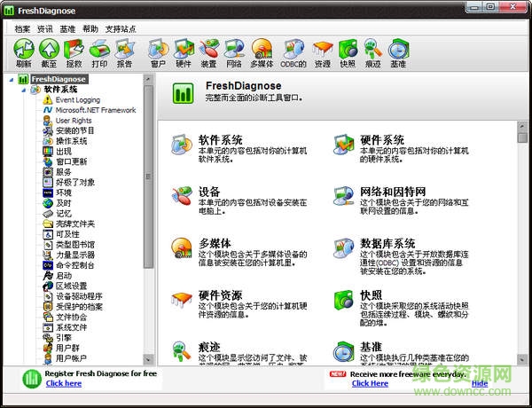The height and width of the screenshot is (408, 532).
Task: Click the 打印 print toolbar icon
Action: 99,51
